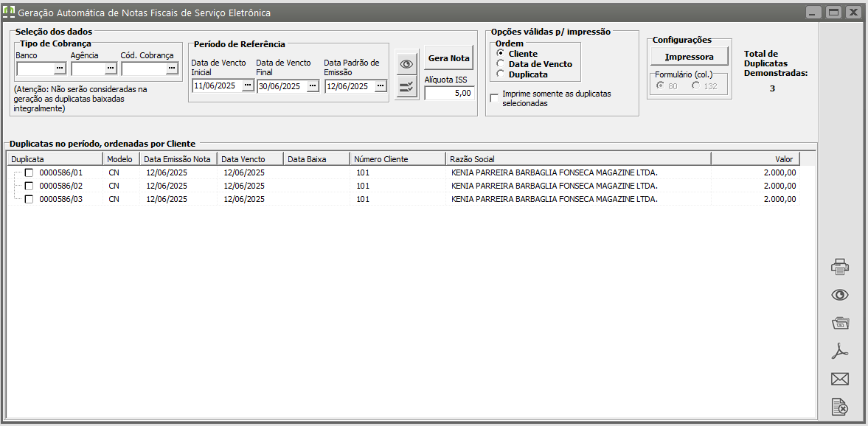Open date picker for Data de Vencto Final
The image size is (868, 426).
click(313, 85)
